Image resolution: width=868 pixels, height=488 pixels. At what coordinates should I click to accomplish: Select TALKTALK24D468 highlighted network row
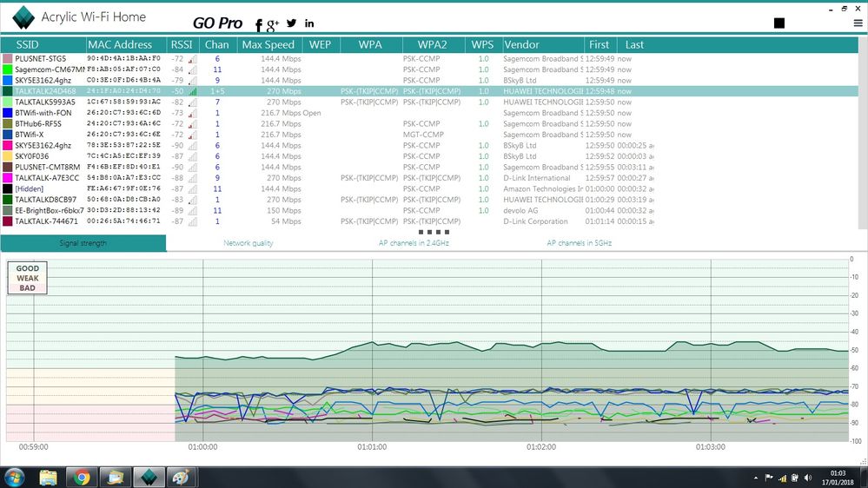click(429, 91)
